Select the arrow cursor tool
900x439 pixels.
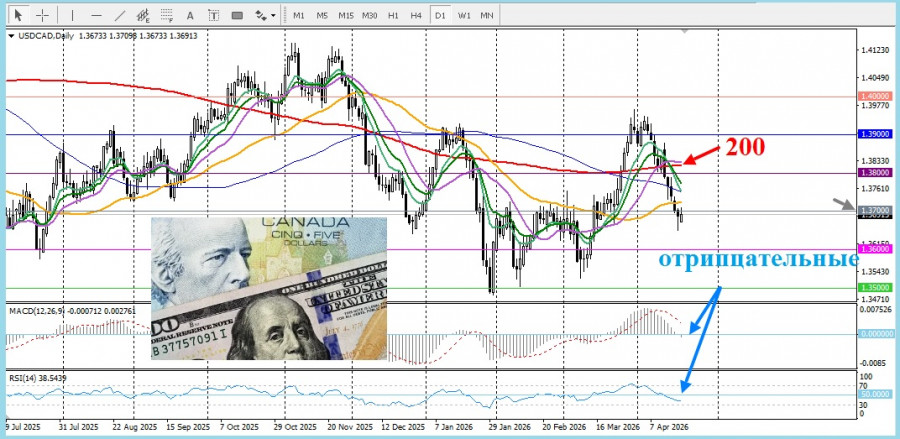(x=19, y=15)
